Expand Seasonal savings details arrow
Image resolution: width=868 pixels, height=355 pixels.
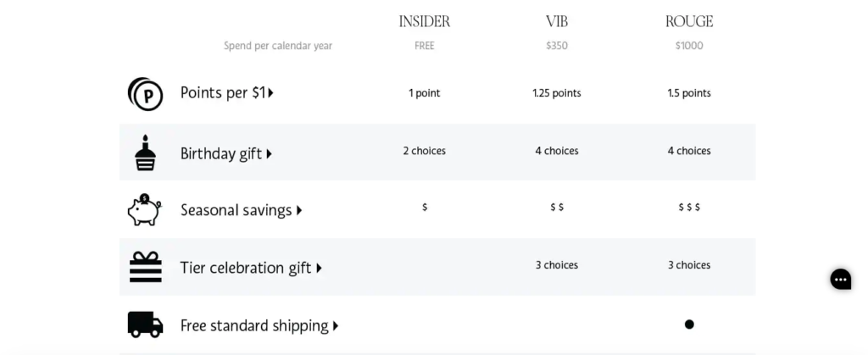point(299,210)
